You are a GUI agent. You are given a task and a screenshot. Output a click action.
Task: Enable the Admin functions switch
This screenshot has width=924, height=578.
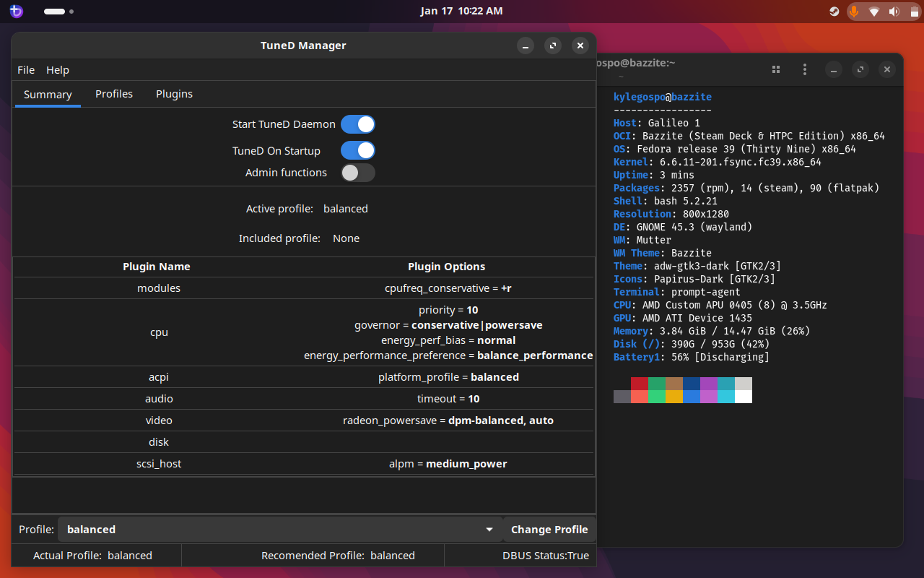point(358,173)
